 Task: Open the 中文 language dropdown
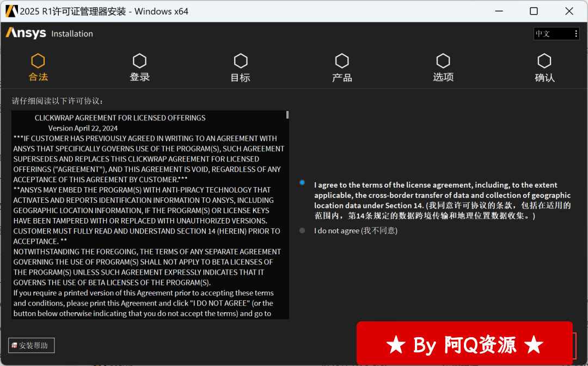click(x=556, y=34)
